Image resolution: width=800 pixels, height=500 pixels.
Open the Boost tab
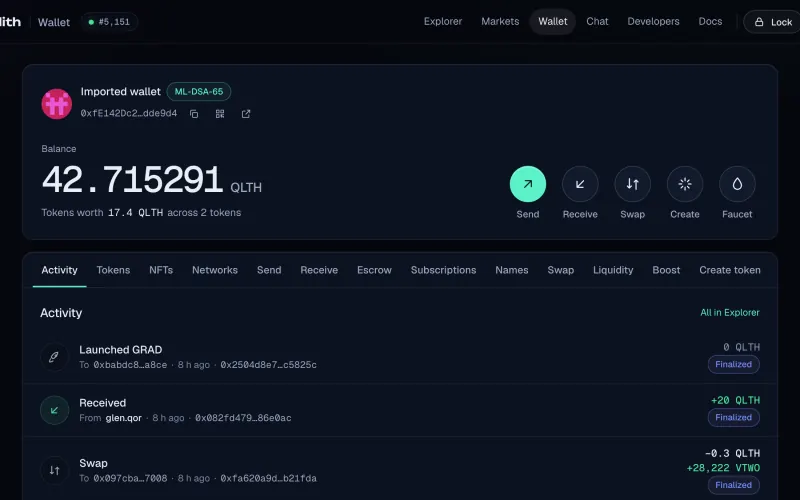666,270
